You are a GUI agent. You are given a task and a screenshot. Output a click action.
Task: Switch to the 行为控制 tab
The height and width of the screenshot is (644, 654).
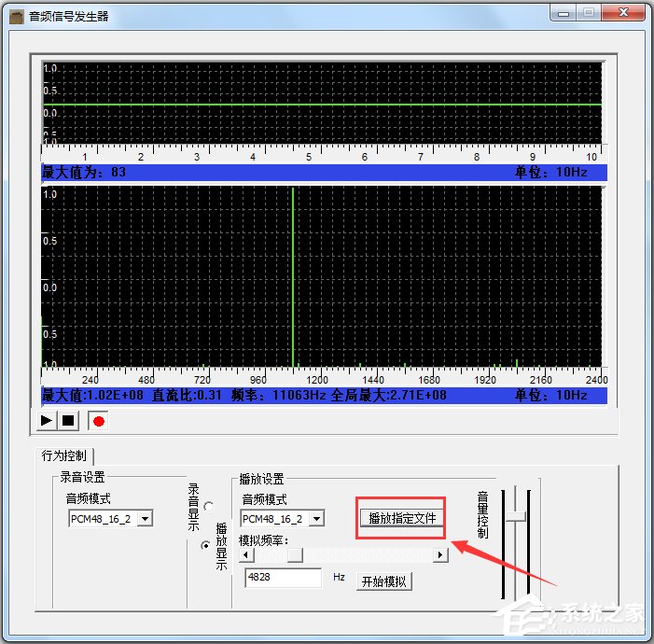(64, 456)
